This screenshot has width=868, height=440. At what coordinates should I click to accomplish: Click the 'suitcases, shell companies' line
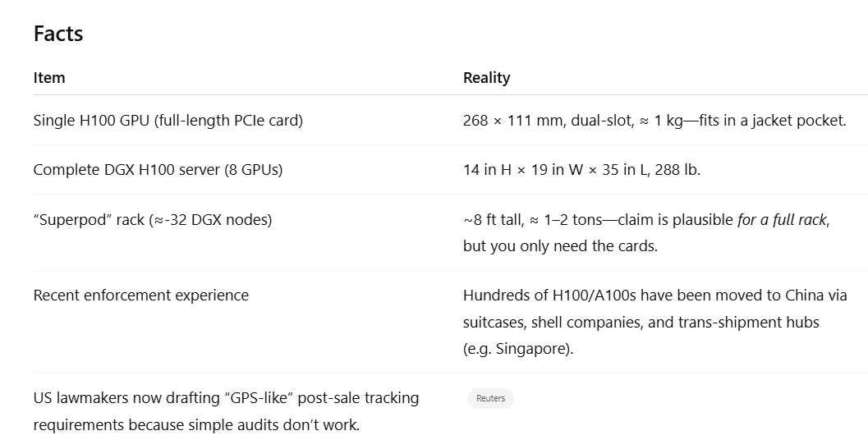(641, 323)
